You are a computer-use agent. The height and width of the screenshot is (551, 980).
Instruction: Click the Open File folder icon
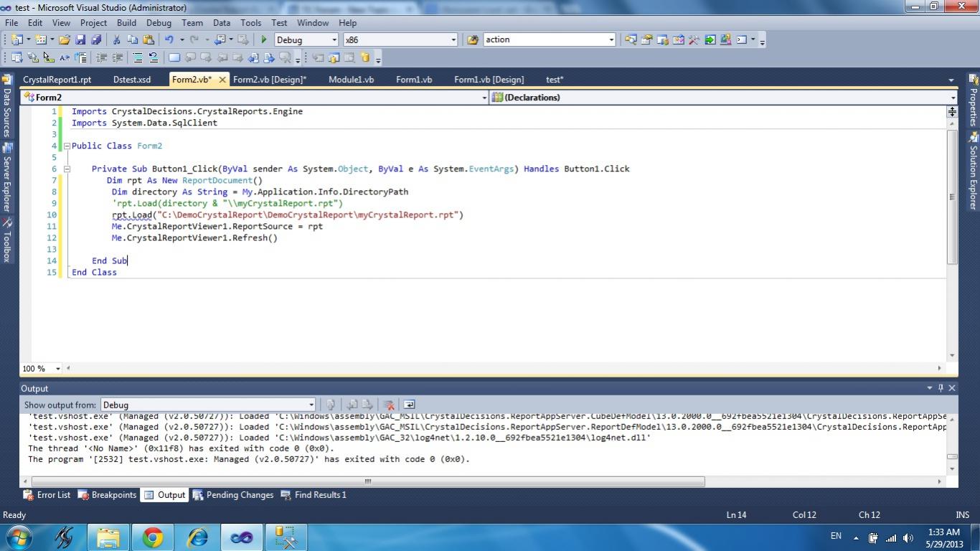click(x=65, y=39)
